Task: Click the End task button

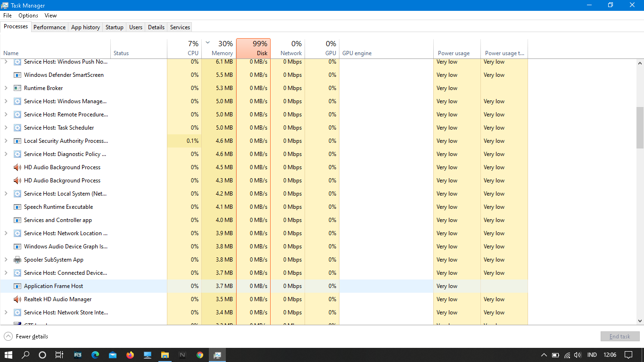Action: pyautogui.click(x=619, y=337)
